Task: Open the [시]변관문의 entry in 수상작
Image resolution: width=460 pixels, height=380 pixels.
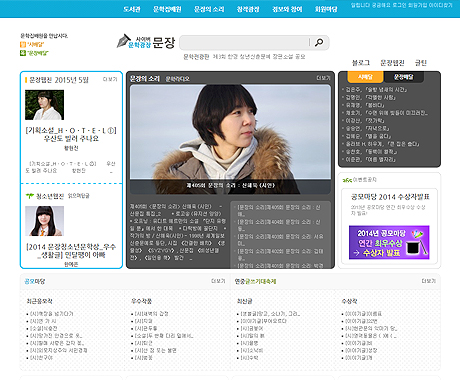Action: coord(371,328)
